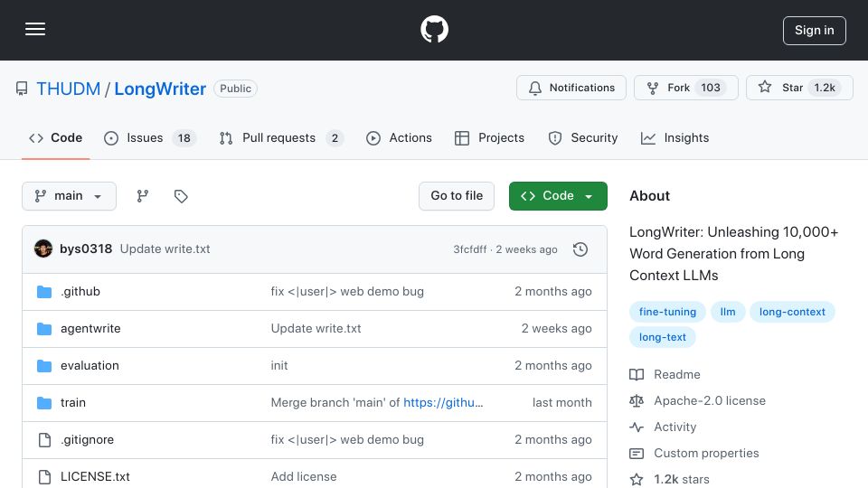The height and width of the screenshot is (488, 868).
Task: Click the last month timestamp
Action: (x=561, y=403)
